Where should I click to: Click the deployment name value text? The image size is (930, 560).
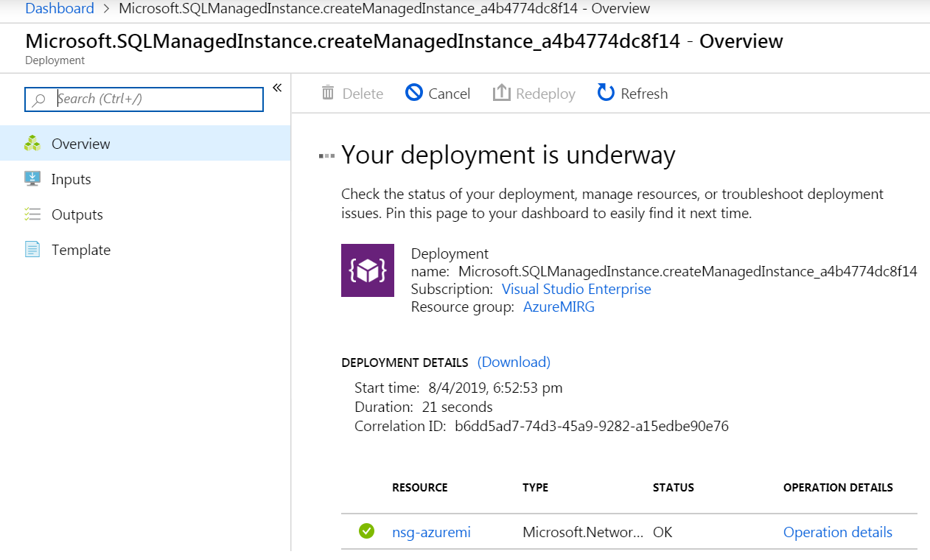[x=688, y=271]
